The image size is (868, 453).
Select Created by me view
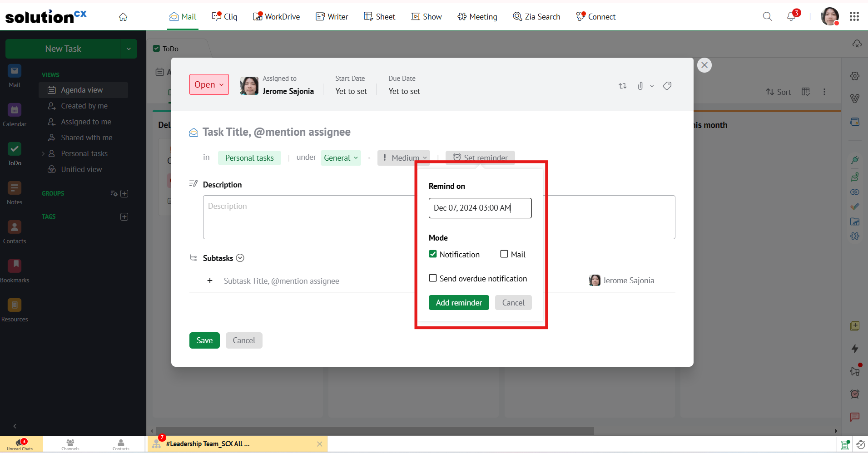[83, 106]
